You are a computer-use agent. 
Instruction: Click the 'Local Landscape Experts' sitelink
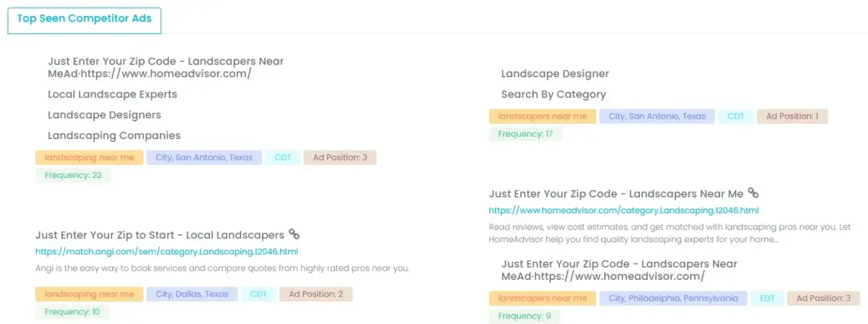112,94
